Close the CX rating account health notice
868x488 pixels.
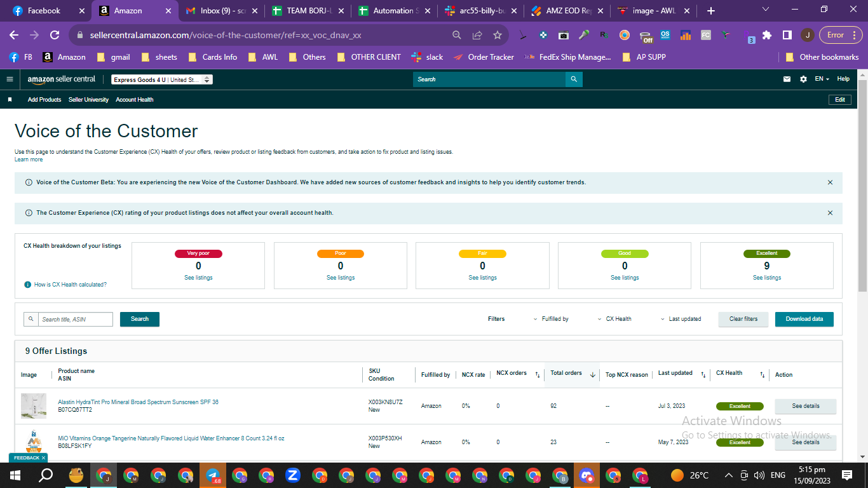(x=830, y=213)
